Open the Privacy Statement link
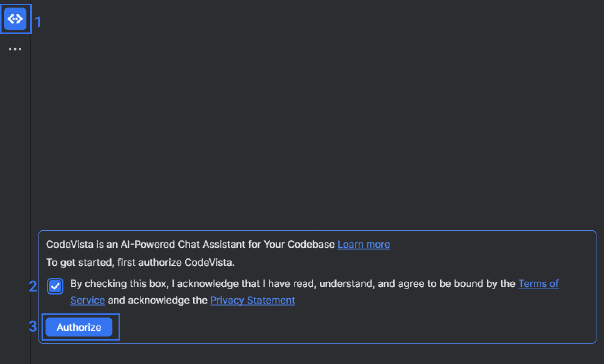 point(253,300)
